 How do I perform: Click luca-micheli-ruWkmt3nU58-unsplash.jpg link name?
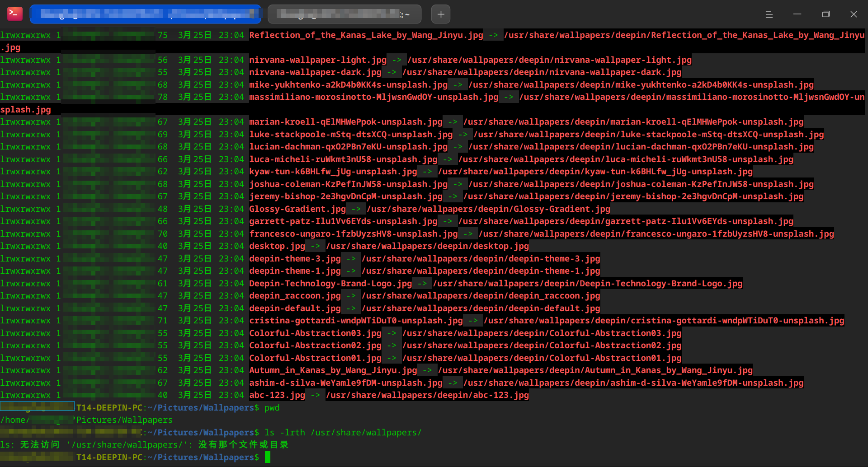point(343,159)
